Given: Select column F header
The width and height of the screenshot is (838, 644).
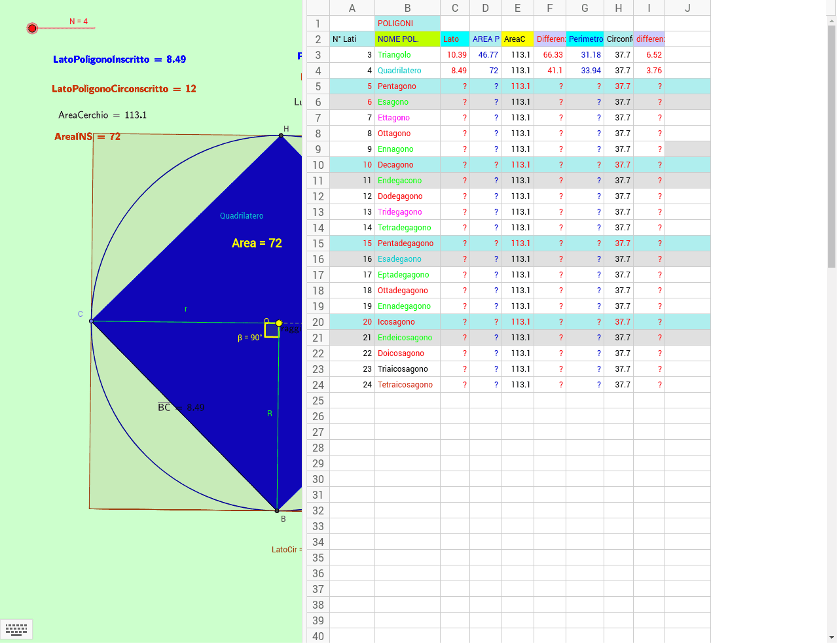Looking at the screenshot, I should click(x=550, y=8).
